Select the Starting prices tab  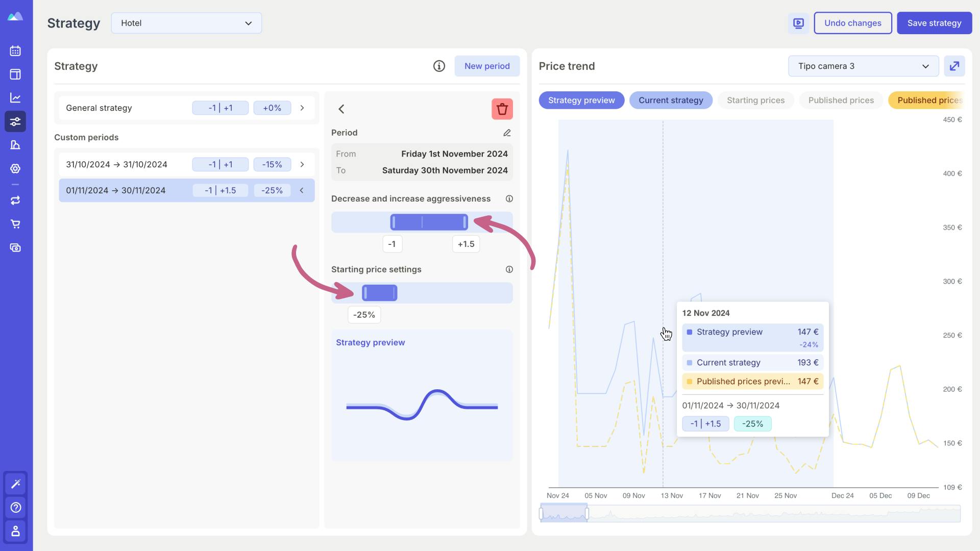click(755, 100)
